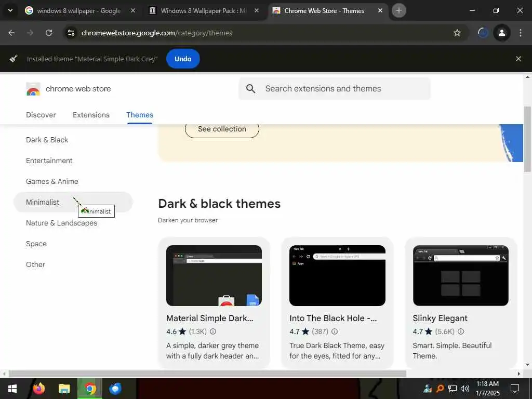Close the windows 8 wallpaper Google tab
This screenshot has height=399, width=532.
133,11
